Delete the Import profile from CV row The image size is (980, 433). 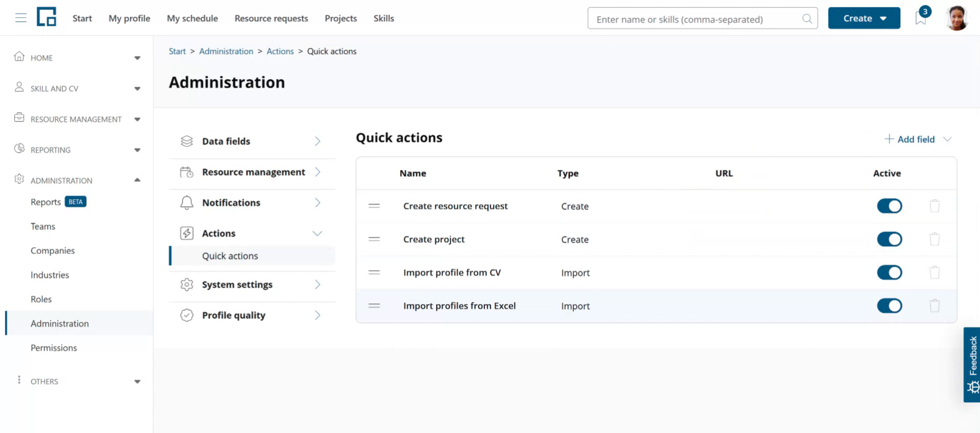[935, 272]
